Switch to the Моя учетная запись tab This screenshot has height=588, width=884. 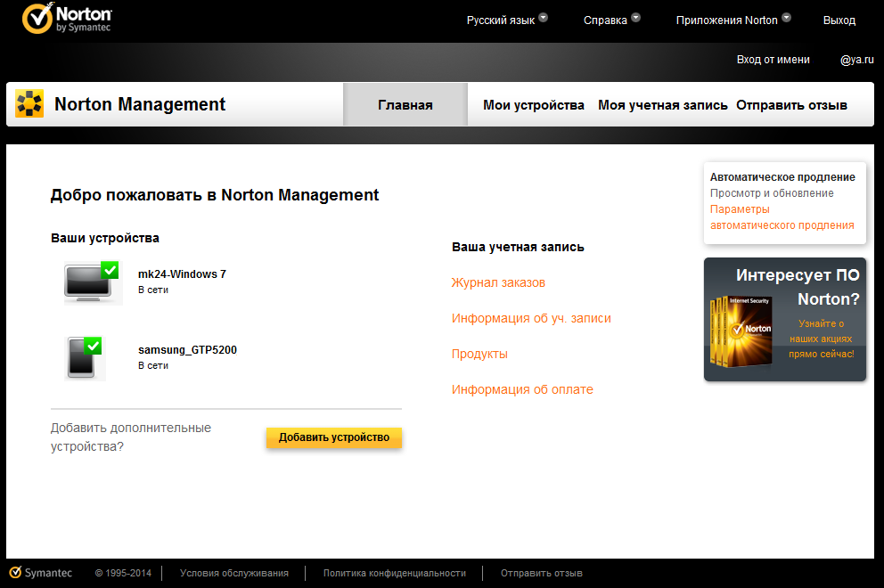(x=662, y=105)
